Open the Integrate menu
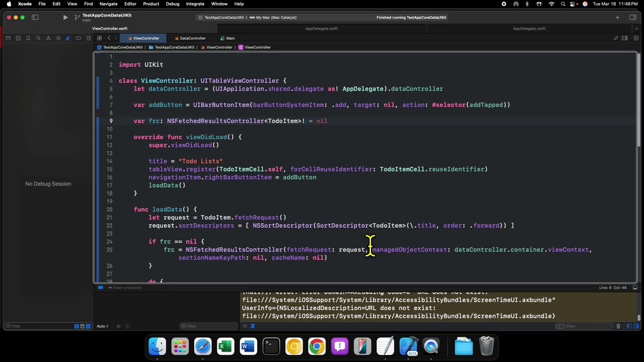The height and width of the screenshot is (362, 644). point(195,4)
